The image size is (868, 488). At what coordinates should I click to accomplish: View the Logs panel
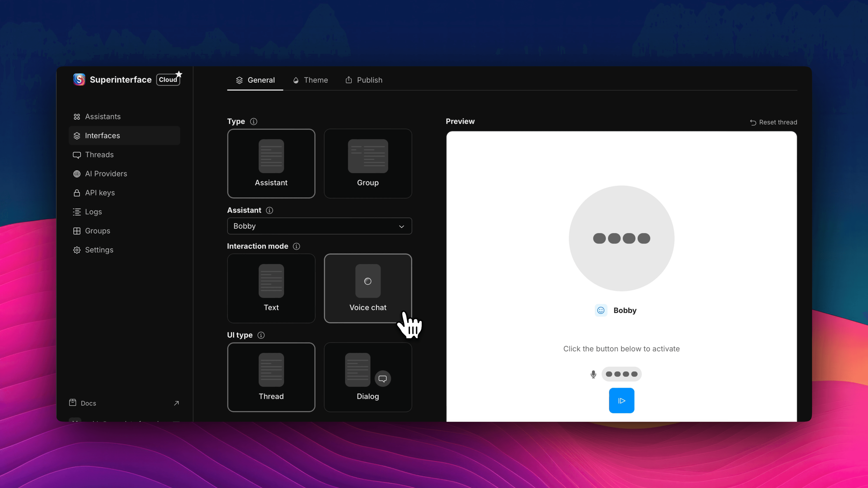(93, 212)
